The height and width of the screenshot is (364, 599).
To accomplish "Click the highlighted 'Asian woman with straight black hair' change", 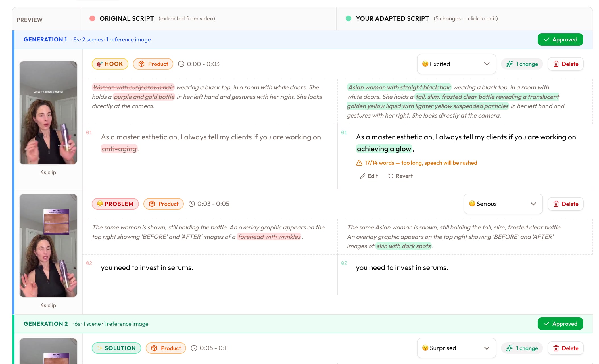I will click(399, 87).
